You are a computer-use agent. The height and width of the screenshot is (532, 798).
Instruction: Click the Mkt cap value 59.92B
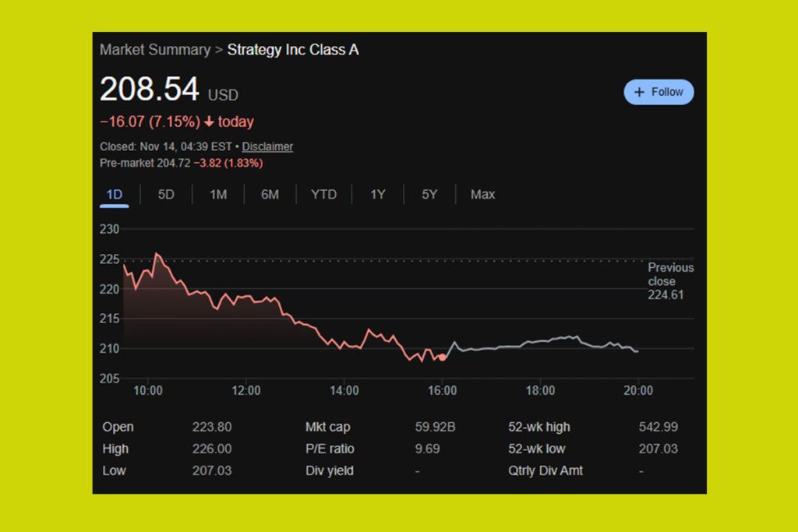coord(436,427)
